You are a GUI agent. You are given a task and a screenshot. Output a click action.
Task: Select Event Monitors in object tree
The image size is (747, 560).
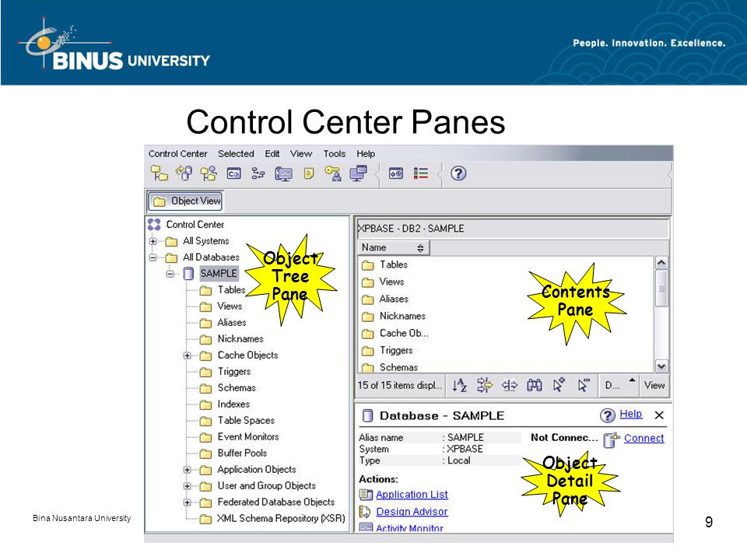click(248, 436)
